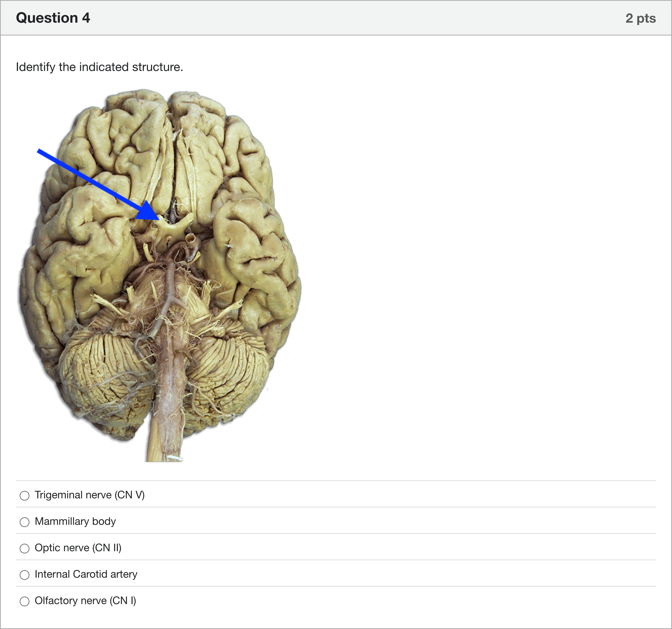
Task: Click the "Internal Carotid artery" label text
Action: point(86,574)
